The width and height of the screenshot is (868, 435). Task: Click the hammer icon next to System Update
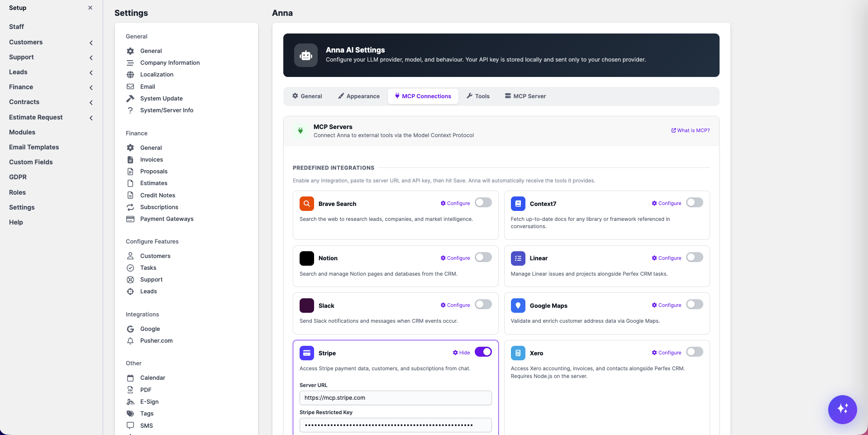coord(130,98)
